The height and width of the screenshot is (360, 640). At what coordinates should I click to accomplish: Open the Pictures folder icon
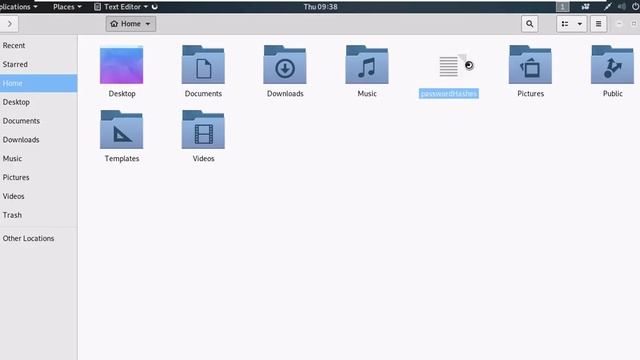tap(530, 64)
